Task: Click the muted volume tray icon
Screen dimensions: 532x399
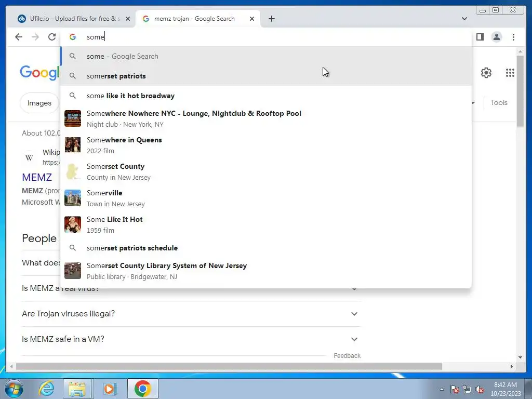Action: tap(480, 389)
